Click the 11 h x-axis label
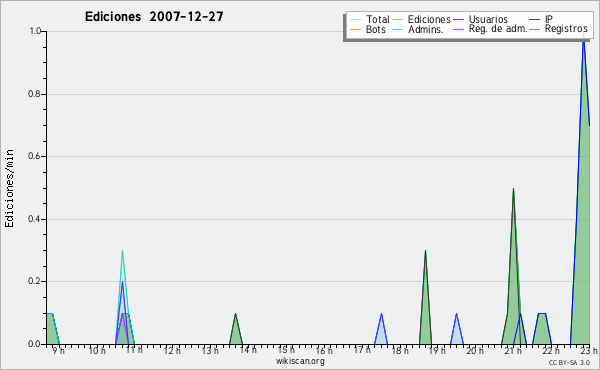Screen dimensions: 600x370 pyautogui.click(x=134, y=350)
